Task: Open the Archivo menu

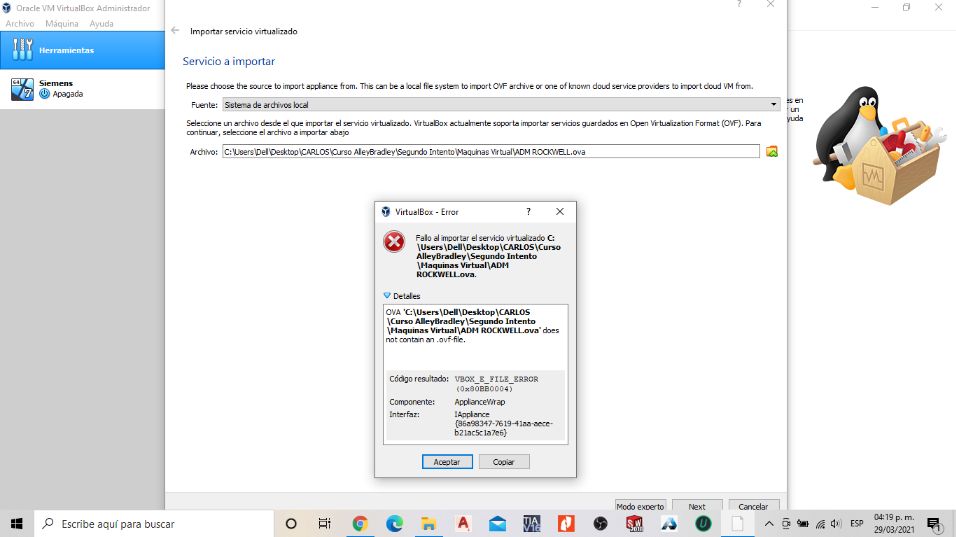Action: pos(20,23)
